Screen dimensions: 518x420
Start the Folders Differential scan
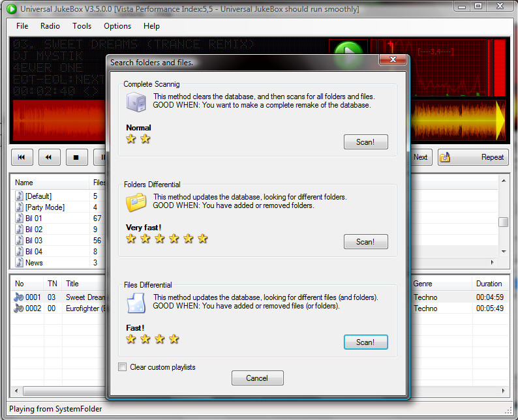pyautogui.click(x=366, y=242)
